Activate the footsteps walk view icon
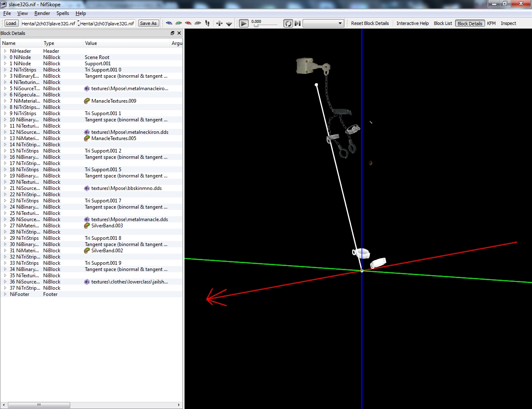532x409 pixels. (x=207, y=23)
